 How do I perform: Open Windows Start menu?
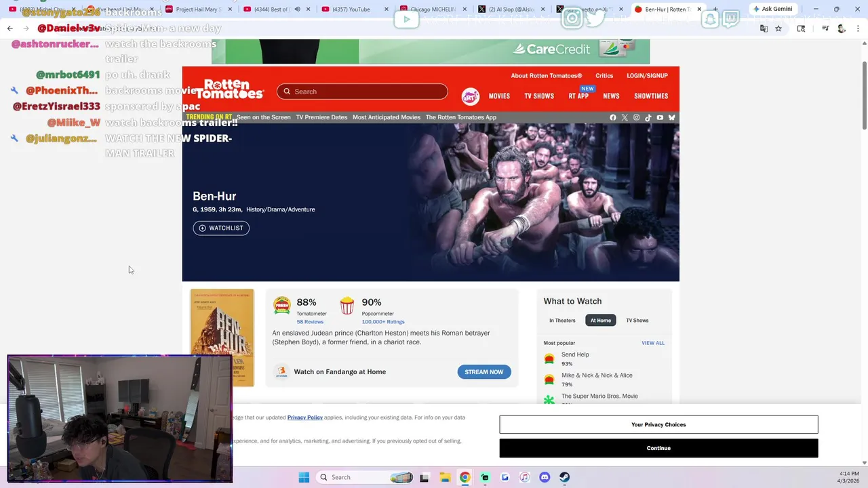click(304, 477)
